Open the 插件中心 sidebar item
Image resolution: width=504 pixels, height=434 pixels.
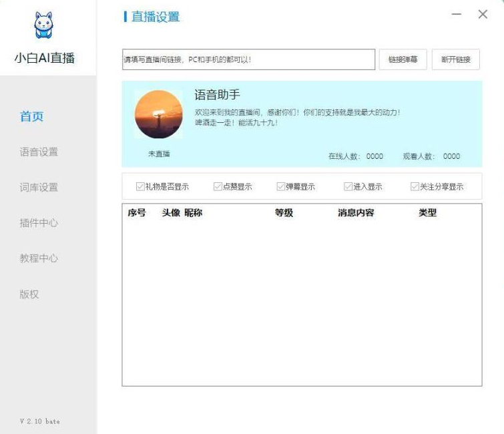point(39,222)
